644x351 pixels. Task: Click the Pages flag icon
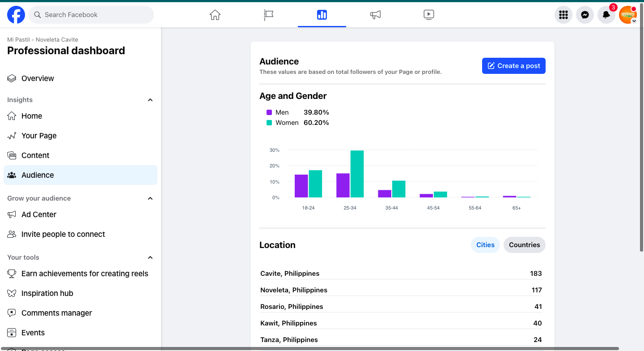[268, 15]
